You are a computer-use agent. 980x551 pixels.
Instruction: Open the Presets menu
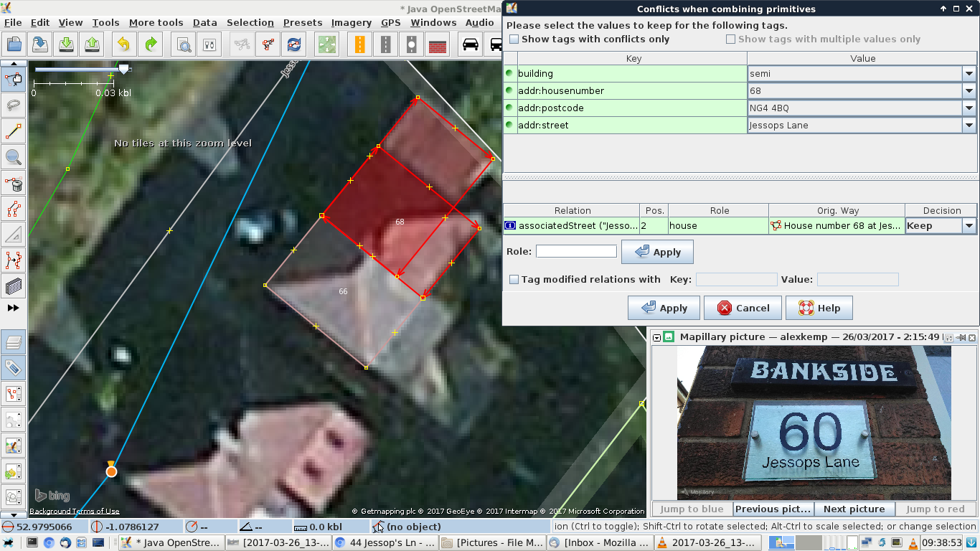302,22
